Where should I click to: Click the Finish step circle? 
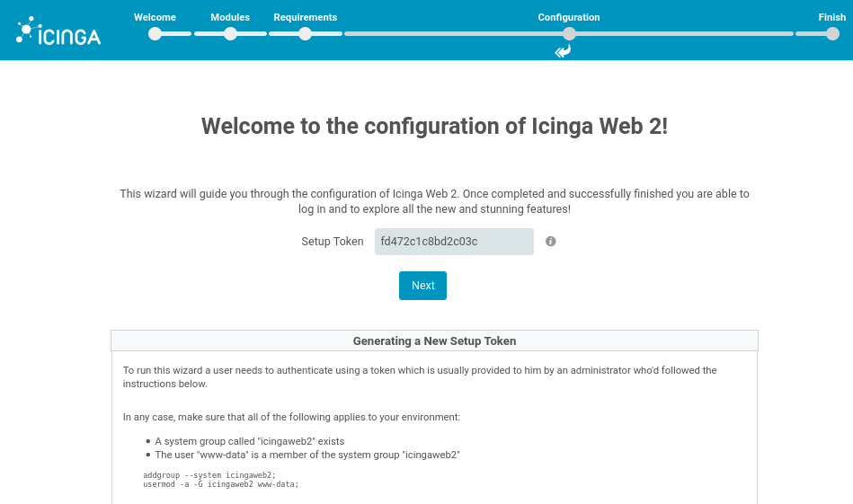832,34
